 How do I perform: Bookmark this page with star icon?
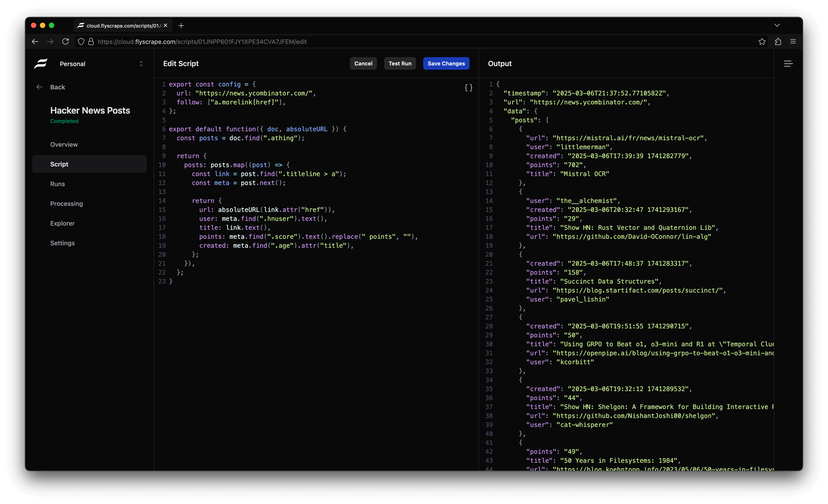pos(762,42)
